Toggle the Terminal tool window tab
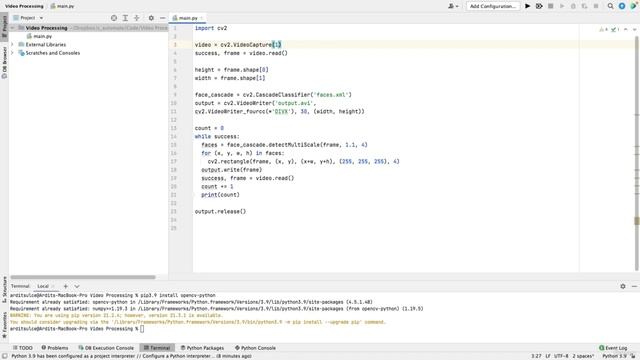The image size is (640, 360). point(157,348)
